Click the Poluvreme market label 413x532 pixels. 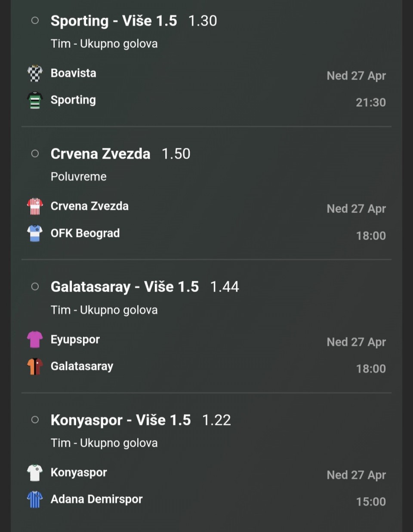[79, 176]
